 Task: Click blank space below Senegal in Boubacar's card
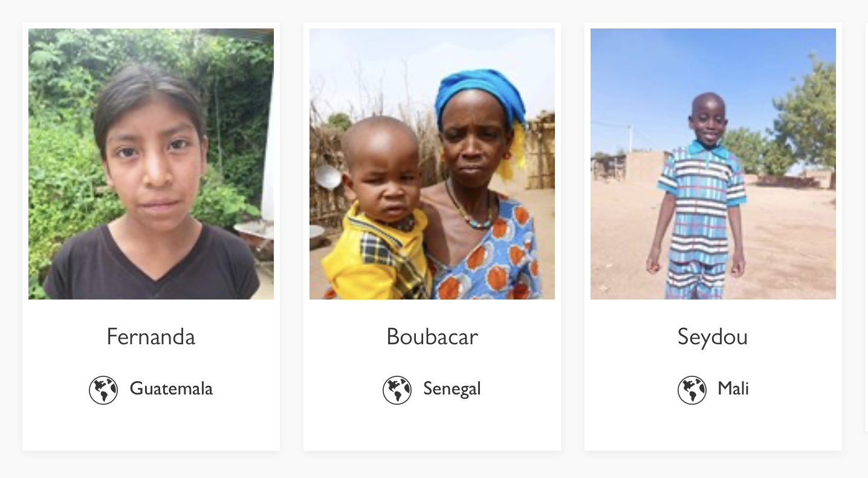pyautogui.click(x=432, y=427)
